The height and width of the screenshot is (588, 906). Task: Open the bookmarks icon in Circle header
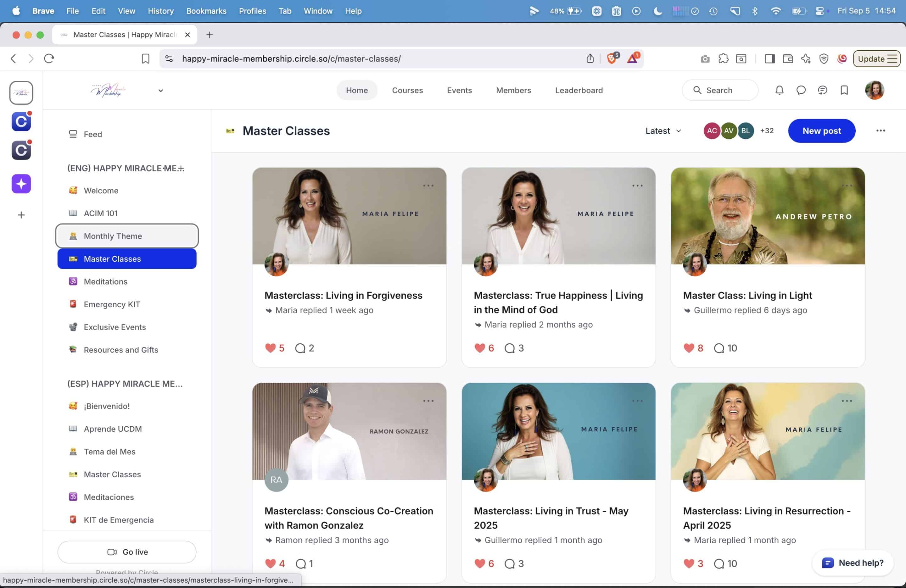(x=844, y=90)
